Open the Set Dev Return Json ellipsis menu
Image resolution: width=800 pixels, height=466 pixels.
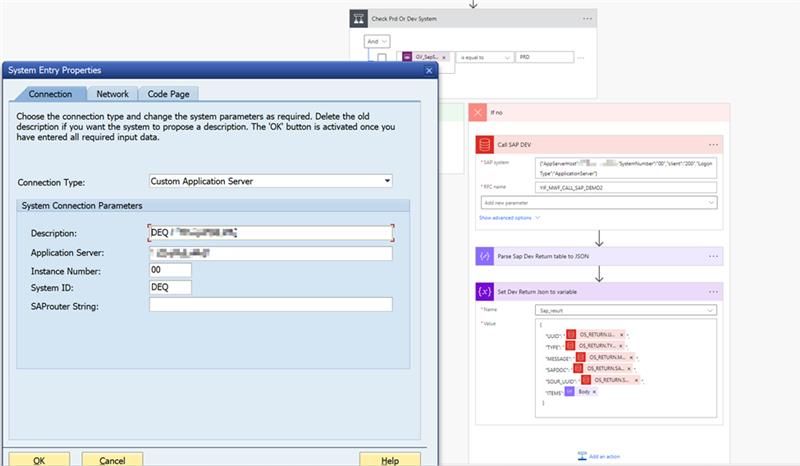click(713, 292)
